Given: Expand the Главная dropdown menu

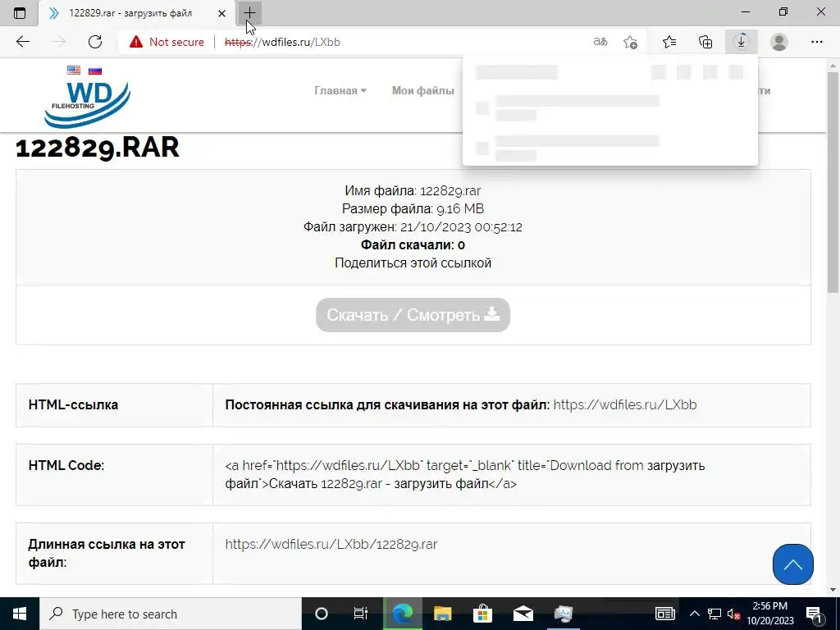Looking at the screenshot, I should pyautogui.click(x=340, y=90).
